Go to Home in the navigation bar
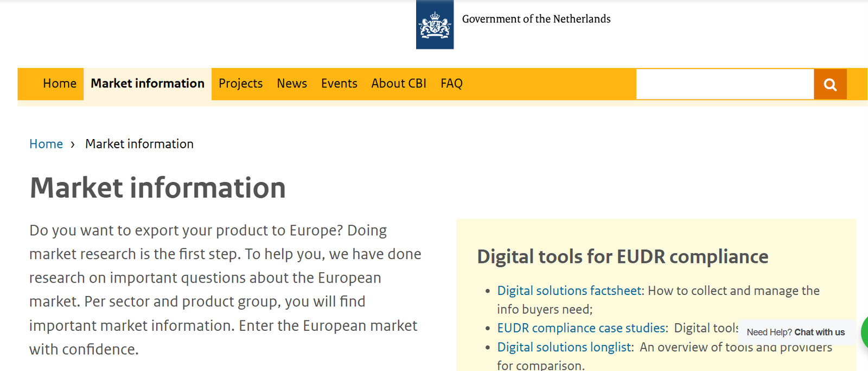 [x=60, y=84]
